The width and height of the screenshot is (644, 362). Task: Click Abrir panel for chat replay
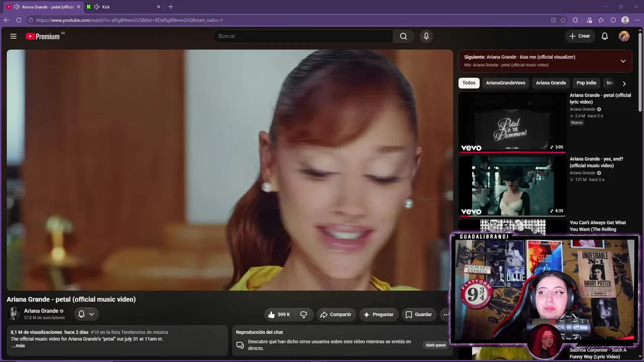point(436,345)
